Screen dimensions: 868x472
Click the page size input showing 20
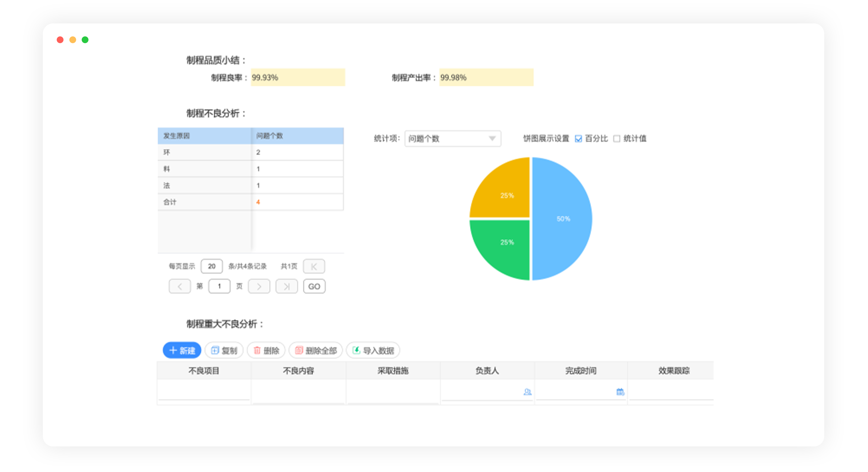pyautogui.click(x=212, y=266)
